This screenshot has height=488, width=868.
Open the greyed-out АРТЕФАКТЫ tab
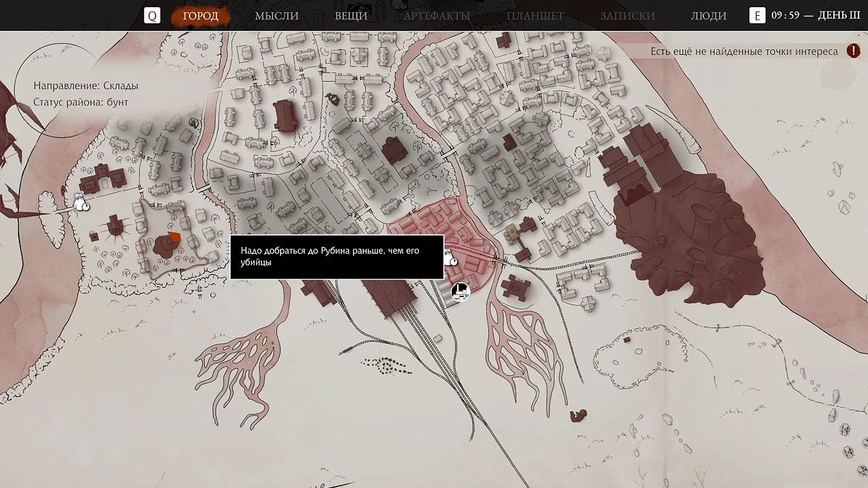click(436, 16)
